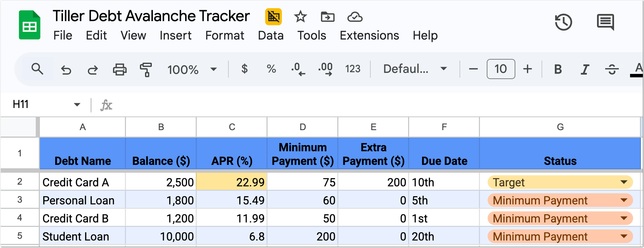The height and width of the screenshot is (248, 644).
Task: Print the spreadsheet
Action: point(119,69)
